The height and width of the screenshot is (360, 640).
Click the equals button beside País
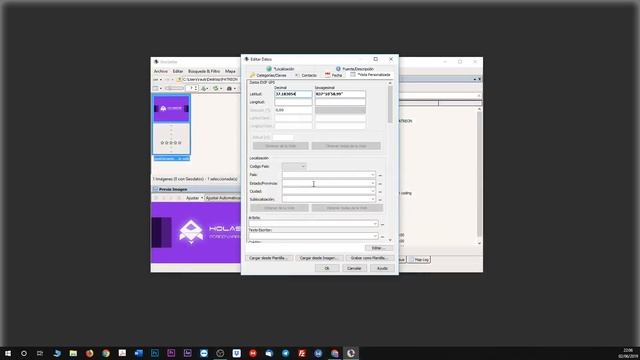[x=380, y=176]
